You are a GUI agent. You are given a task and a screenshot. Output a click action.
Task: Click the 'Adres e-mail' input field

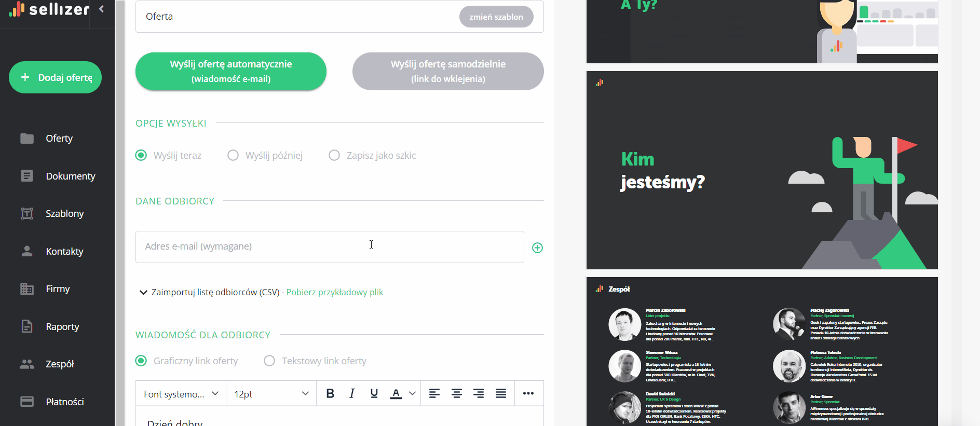click(x=329, y=247)
